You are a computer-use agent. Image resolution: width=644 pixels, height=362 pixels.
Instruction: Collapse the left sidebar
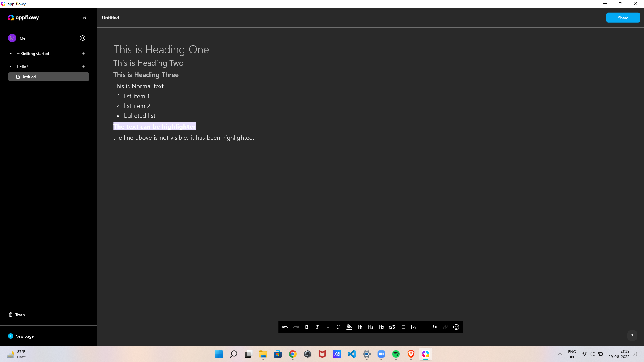(x=84, y=18)
